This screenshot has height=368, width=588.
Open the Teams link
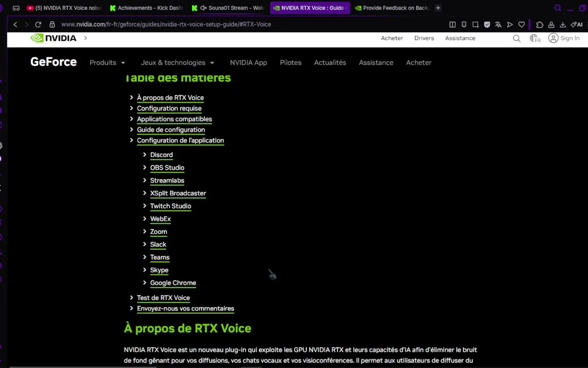pos(160,257)
